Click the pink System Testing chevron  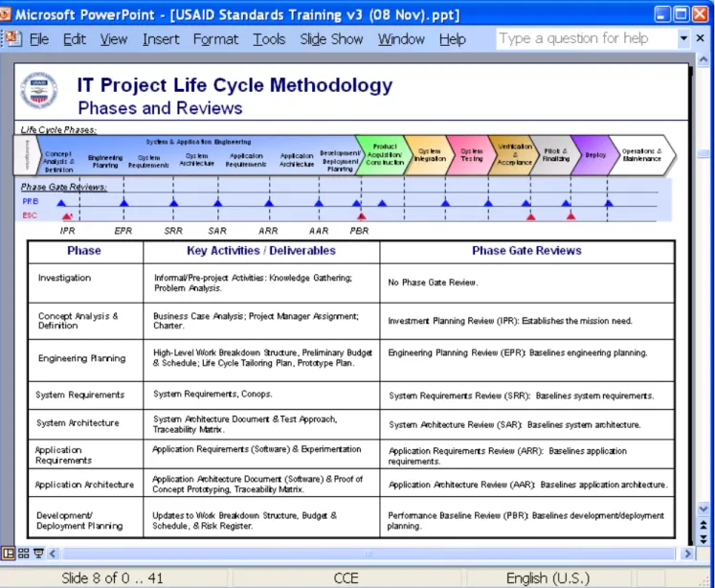click(471, 155)
